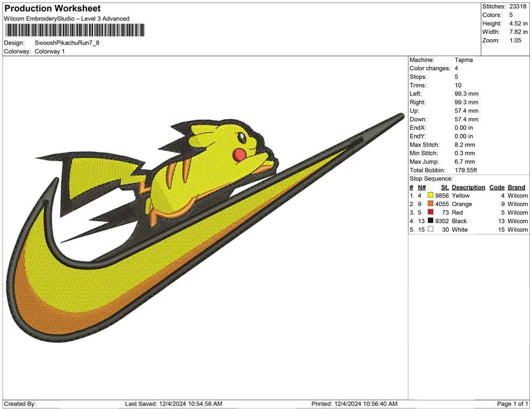Click stitch count '9856' in Yellow row

(442, 195)
